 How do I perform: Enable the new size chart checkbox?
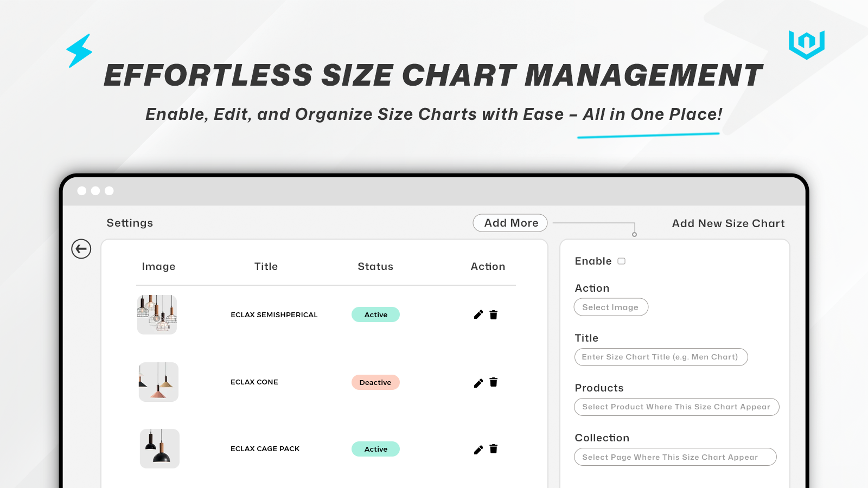(622, 261)
